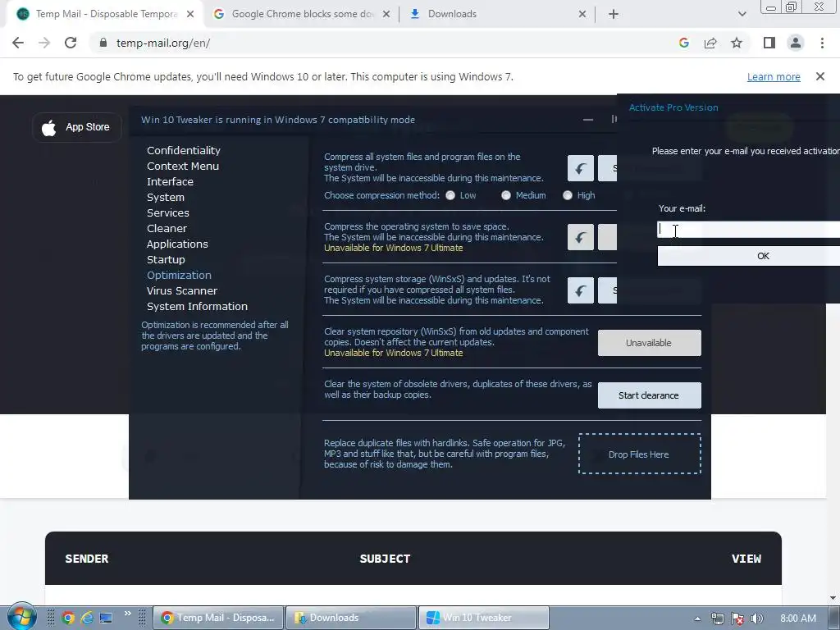Open the Cleaner section
The image size is (840, 630).
click(167, 228)
